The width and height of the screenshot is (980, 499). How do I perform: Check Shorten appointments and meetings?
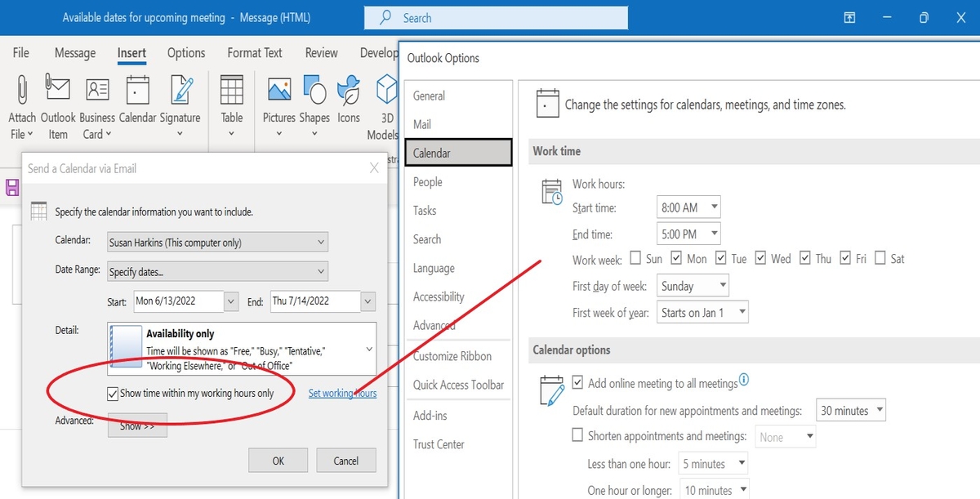(x=579, y=436)
